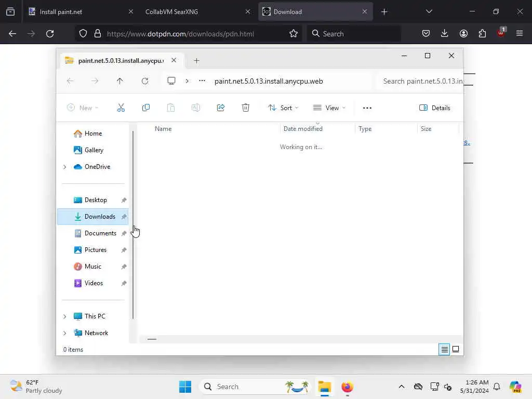This screenshot has width=532, height=399.
Task: Toggle the Details pane button
Action: (x=435, y=108)
